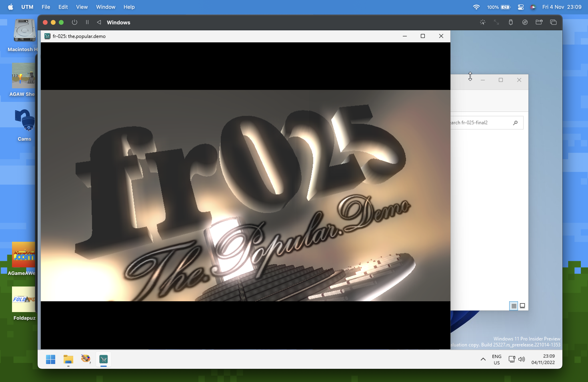Show hidden tray icons chevron
Screen dimensions: 588x382
[x=483, y=359]
